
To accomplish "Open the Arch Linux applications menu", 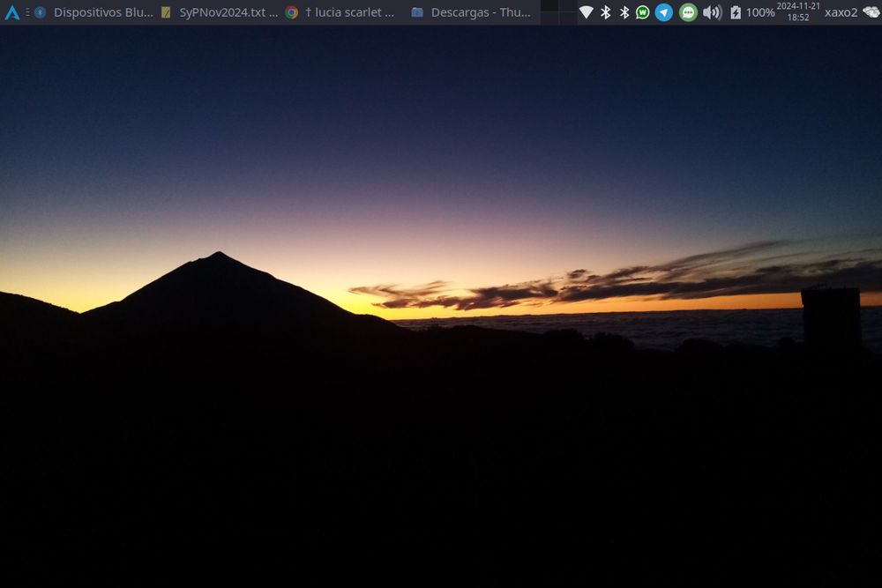I will pos(11,12).
